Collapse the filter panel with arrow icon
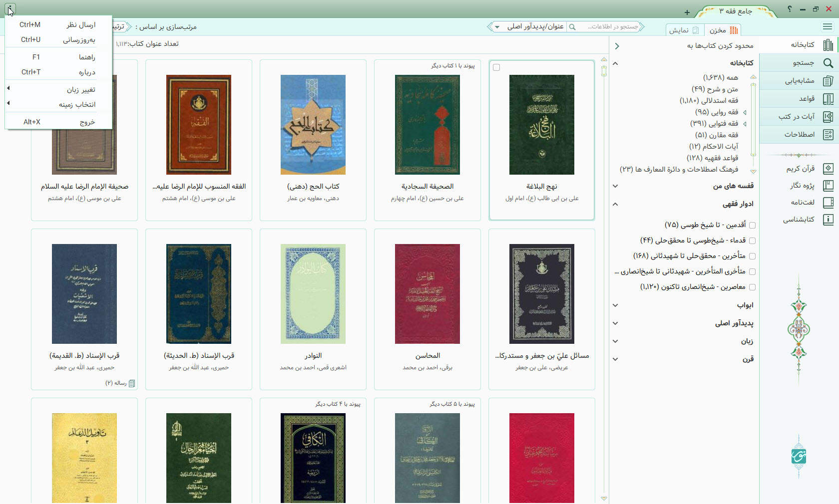 tap(617, 46)
